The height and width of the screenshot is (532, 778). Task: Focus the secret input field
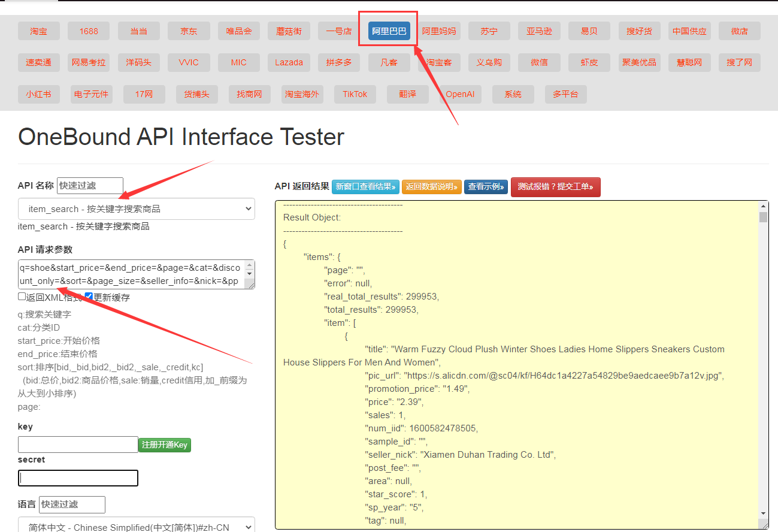(x=78, y=478)
